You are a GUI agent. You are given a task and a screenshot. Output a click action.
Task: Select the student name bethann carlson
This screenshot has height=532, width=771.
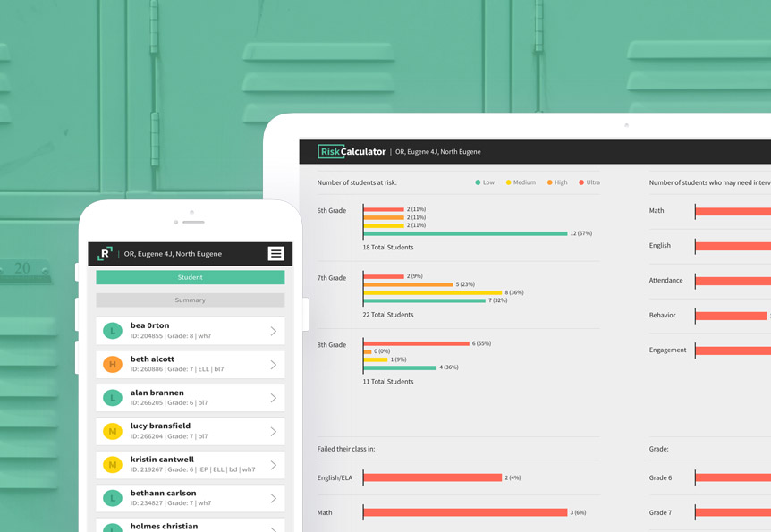164,493
